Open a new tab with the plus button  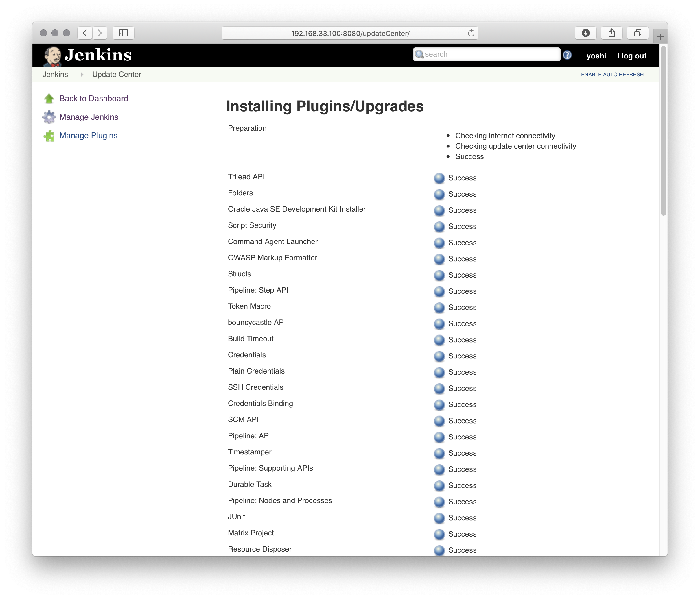pos(660,36)
